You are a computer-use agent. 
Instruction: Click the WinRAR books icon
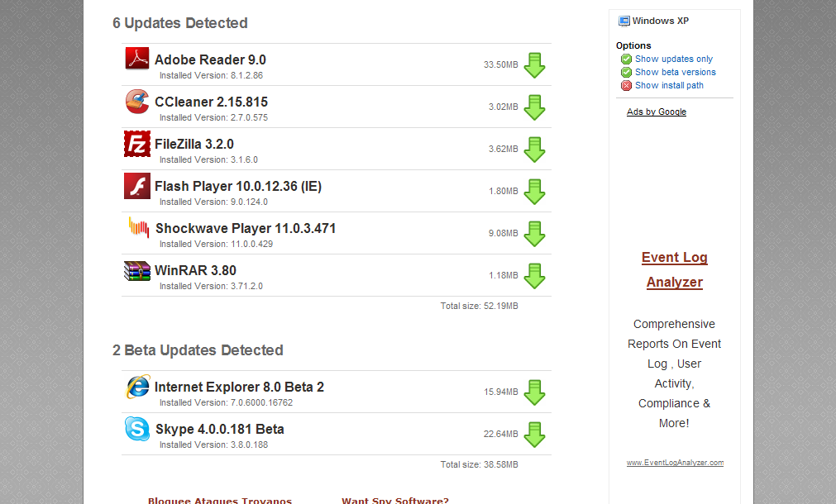(137, 271)
